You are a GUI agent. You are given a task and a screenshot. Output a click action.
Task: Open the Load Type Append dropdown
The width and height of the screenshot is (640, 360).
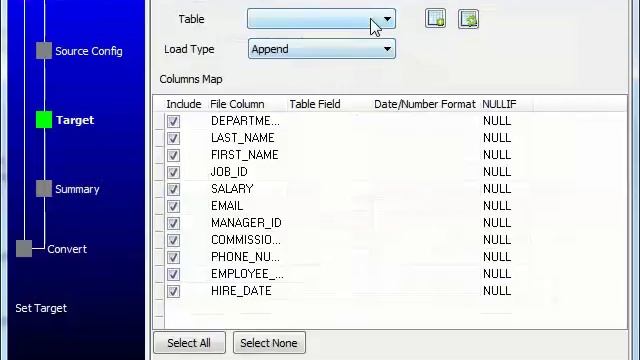tap(321, 49)
